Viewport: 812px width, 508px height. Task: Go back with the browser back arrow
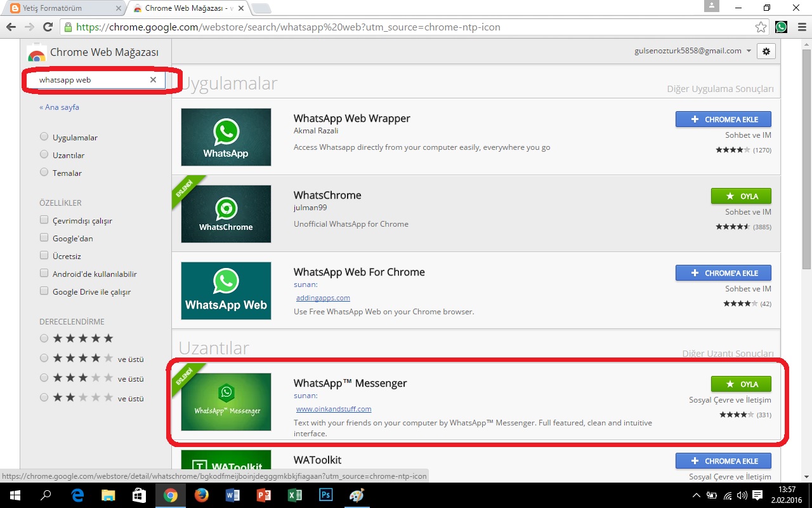tap(11, 27)
